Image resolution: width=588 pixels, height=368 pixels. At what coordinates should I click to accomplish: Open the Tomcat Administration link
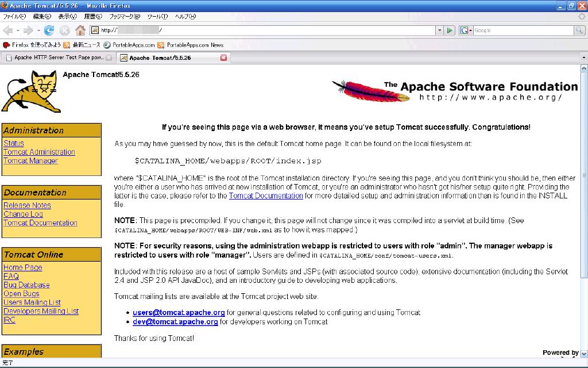tap(39, 152)
